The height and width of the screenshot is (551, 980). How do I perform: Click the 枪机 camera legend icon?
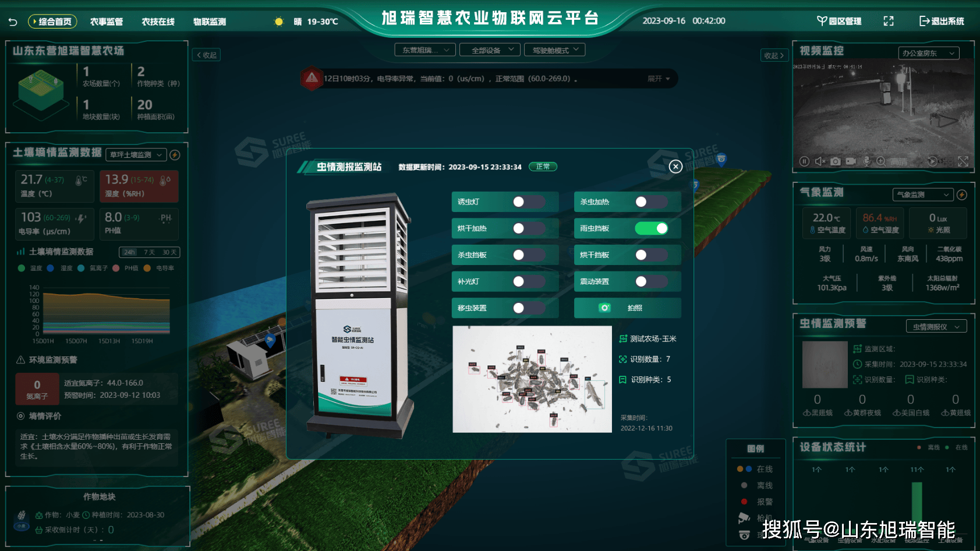click(x=744, y=518)
